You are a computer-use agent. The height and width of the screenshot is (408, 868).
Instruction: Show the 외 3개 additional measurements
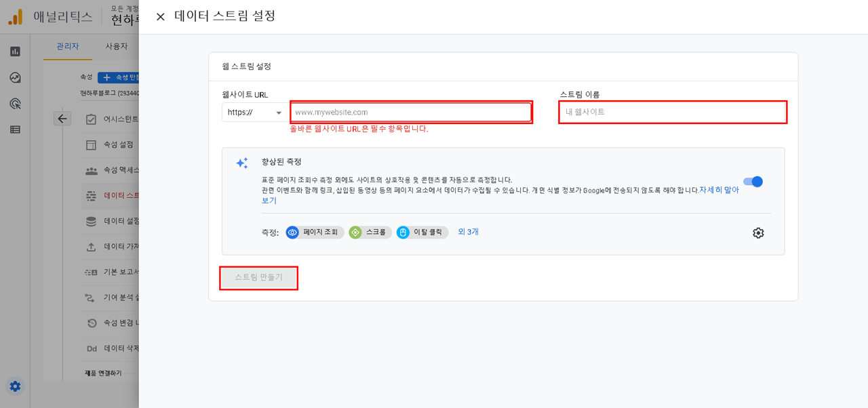(x=468, y=232)
